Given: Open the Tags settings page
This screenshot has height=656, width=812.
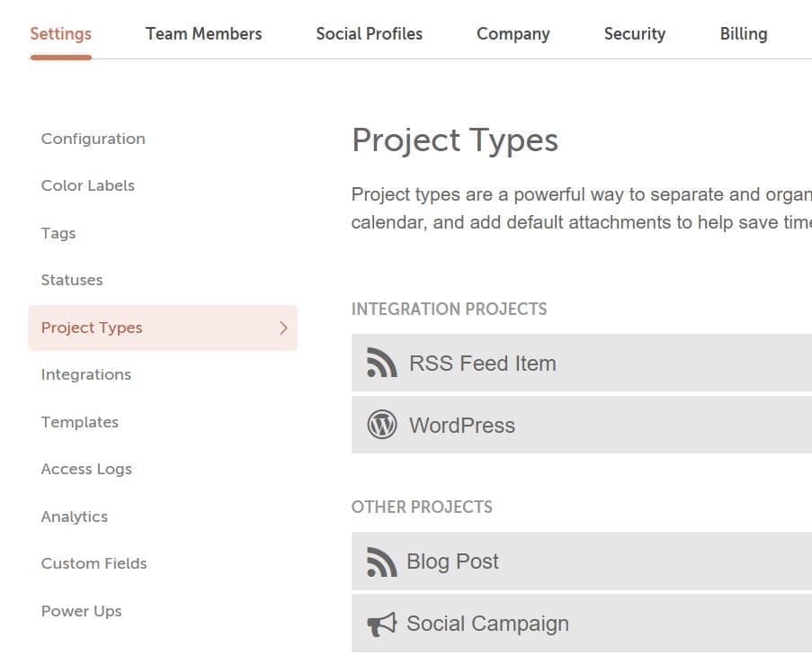Looking at the screenshot, I should tap(58, 233).
